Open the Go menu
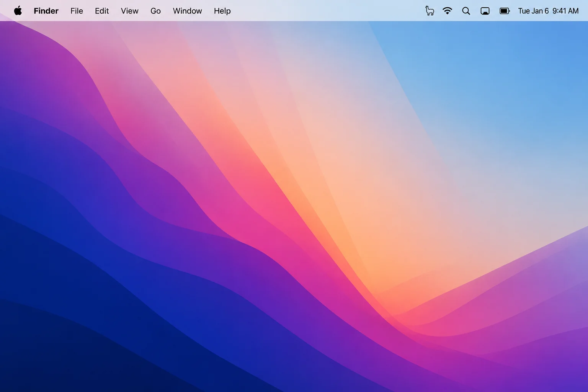This screenshot has height=392, width=588. click(155, 11)
